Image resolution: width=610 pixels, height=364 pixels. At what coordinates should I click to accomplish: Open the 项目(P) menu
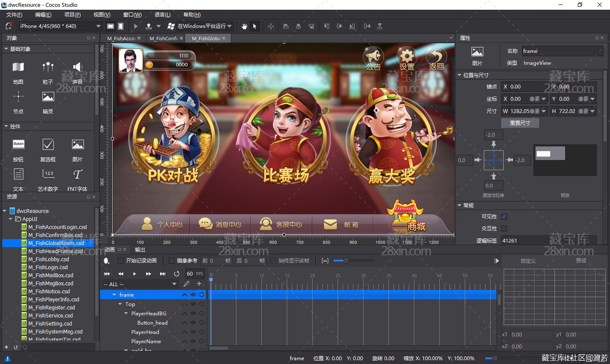pyautogui.click(x=72, y=15)
